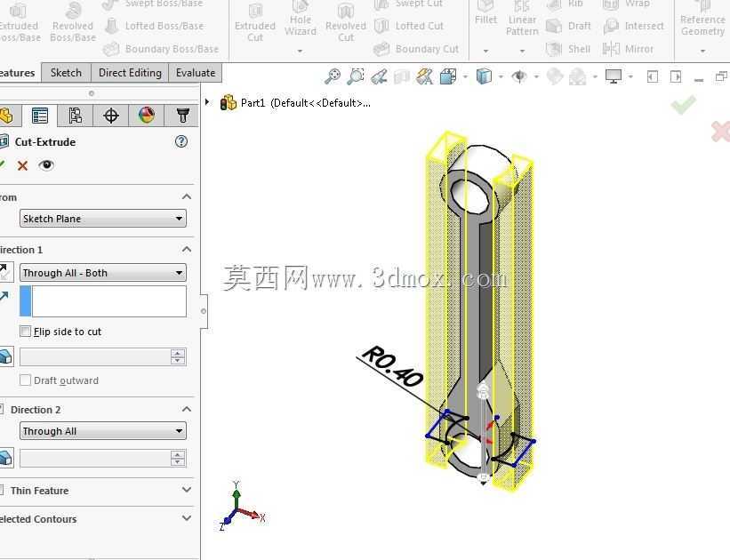Click Zoom to Area icon
Screen dimensions: 730x560
pyautogui.click(x=356, y=76)
